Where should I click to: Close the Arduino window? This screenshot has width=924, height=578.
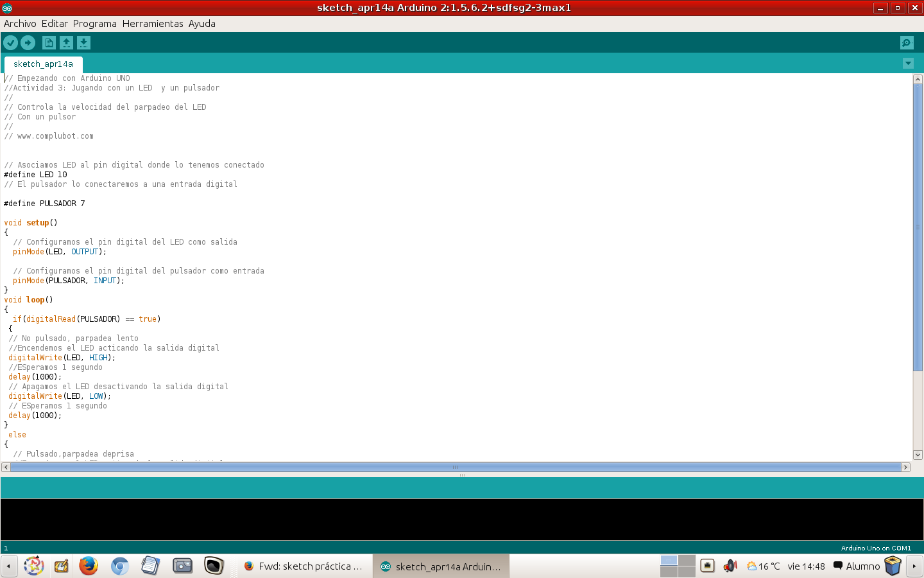[915, 8]
